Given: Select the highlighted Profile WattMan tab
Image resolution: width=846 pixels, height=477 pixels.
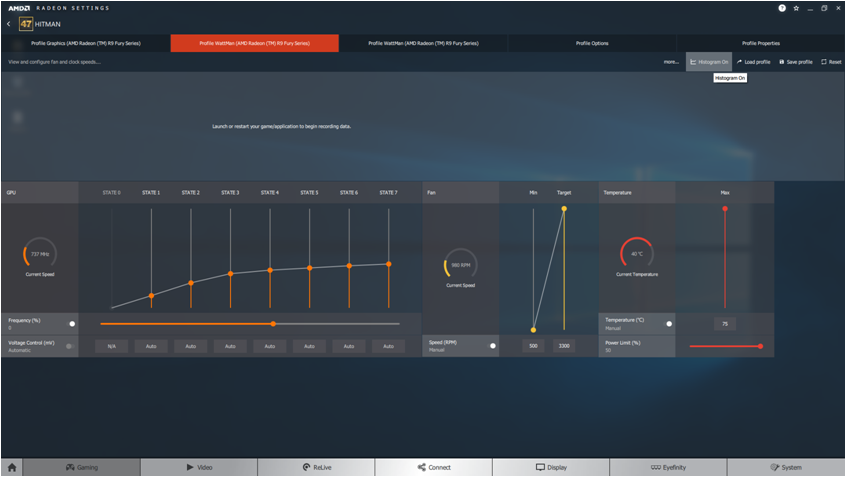Looking at the screenshot, I should pos(255,43).
